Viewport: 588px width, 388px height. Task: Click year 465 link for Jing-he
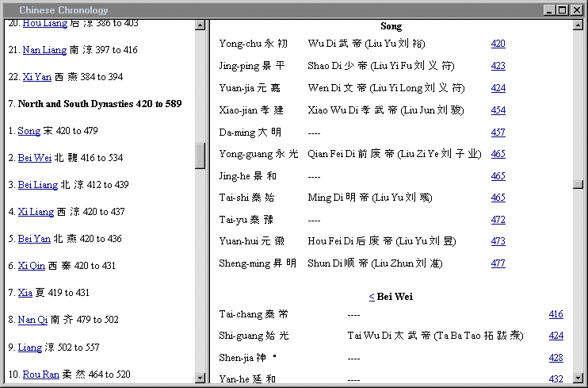coord(498,176)
